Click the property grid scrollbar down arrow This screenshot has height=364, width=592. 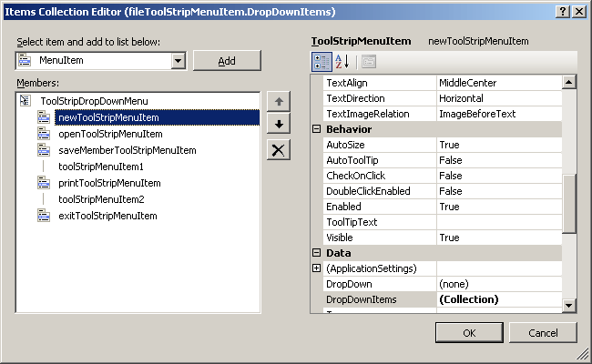(x=569, y=306)
